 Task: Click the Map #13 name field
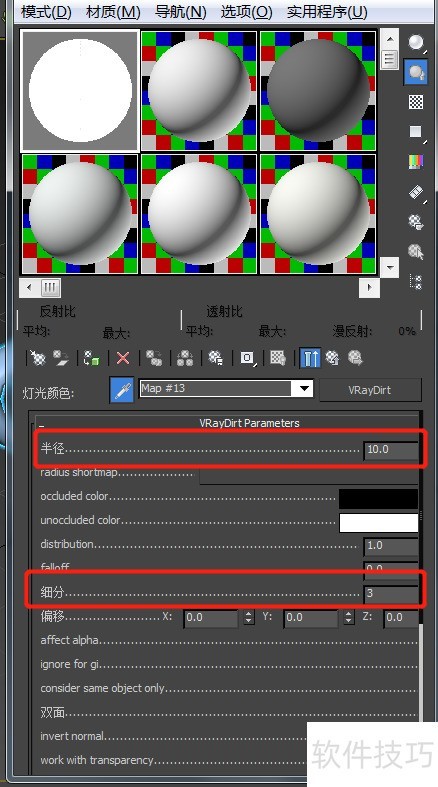215,388
